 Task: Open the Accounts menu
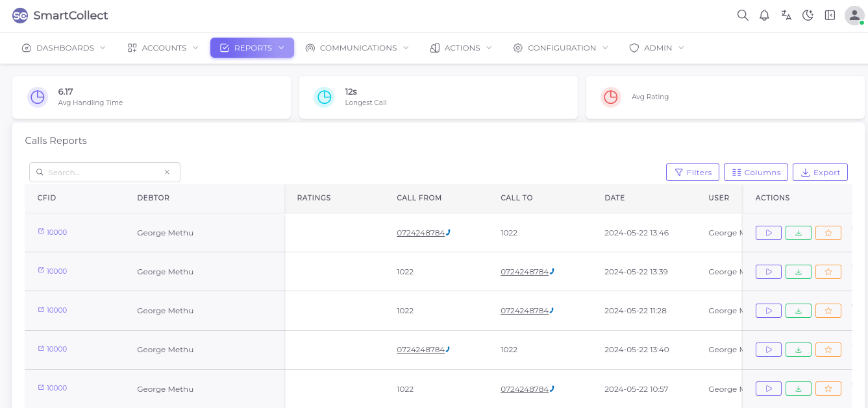click(163, 48)
